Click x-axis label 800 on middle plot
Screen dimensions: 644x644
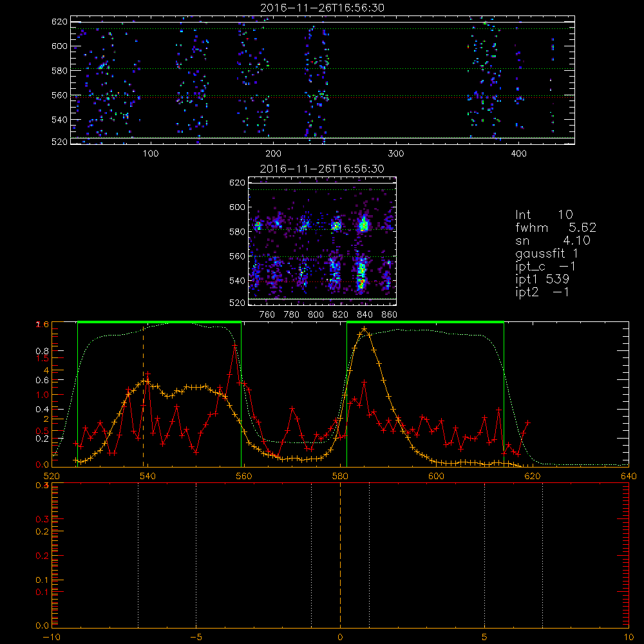point(316,315)
